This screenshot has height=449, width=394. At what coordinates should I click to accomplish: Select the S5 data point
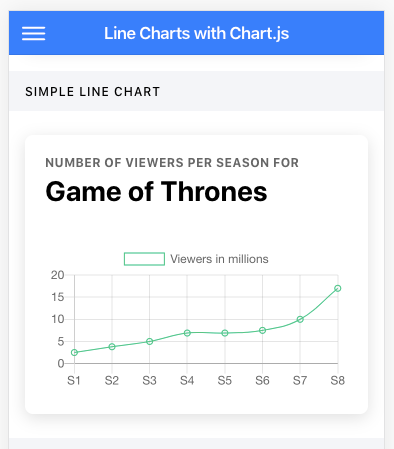tap(225, 333)
